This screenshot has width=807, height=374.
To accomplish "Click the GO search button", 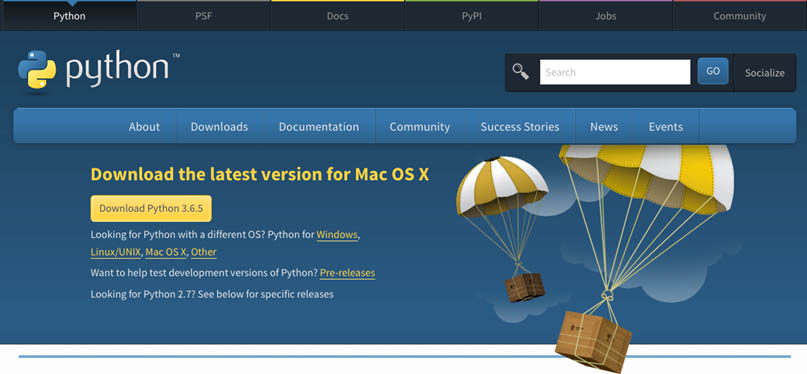I will coord(713,71).
